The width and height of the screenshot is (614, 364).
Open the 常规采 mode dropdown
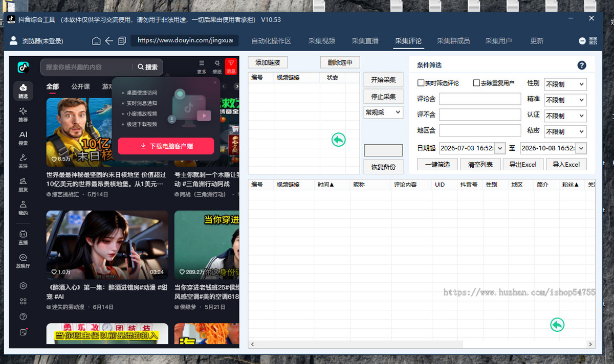[x=383, y=112]
